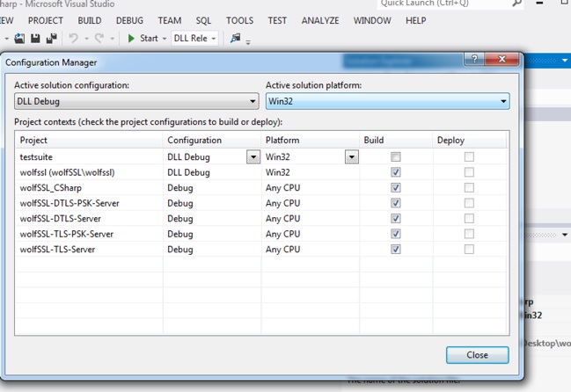The image size is (571, 392).
Task: Expand testsuite Platform dropdown arrow
Action: pos(351,157)
